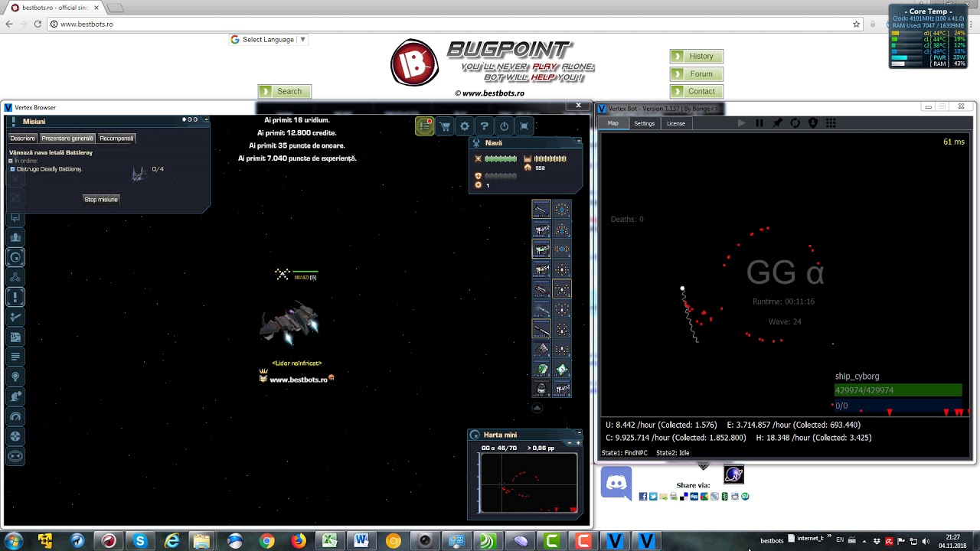
Task: Click the exclamation mark sidebar icon
Action: tap(15, 297)
